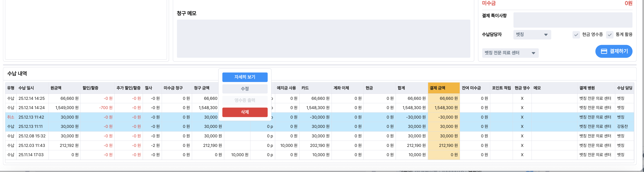Click 영수증 출력 menu entry
The image size is (644, 172).
click(245, 100)
